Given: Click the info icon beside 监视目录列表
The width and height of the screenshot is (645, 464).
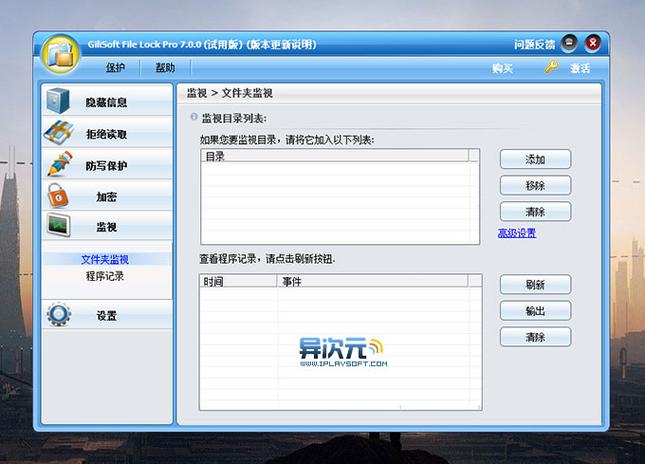Looking at the screenshot, I should coord(194,117).
